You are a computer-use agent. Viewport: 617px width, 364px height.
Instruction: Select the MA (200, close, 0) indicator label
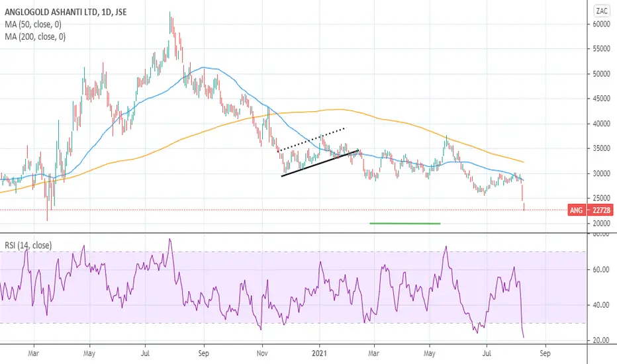coord(35,36)
